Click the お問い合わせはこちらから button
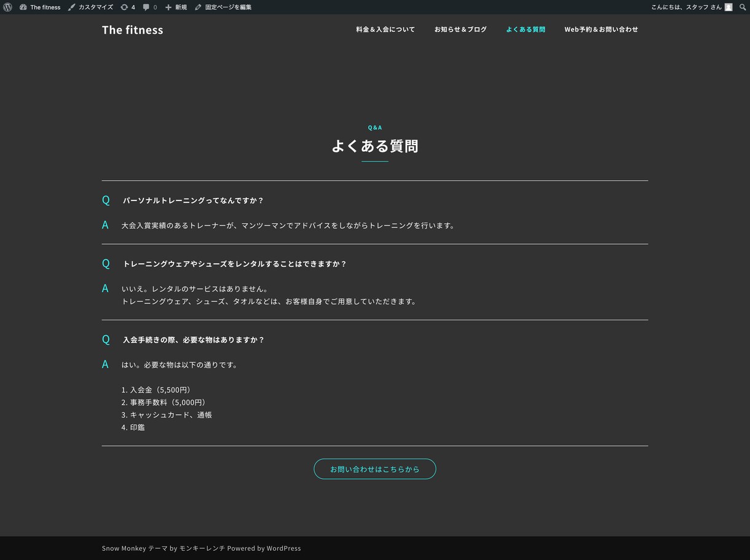This screenshot has height=560, width=750. coord(375,469)
